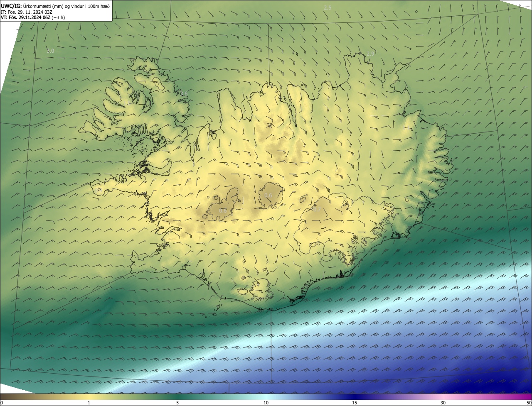Click the 'VT: Fös. 29.11.2024 06Z (+3 h)' line
Screen dimensions: 532x406
pos(32,17)
